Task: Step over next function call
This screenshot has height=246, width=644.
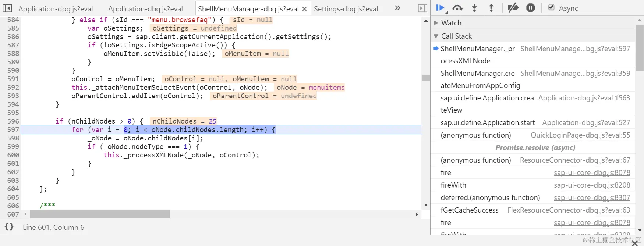Action: click(457, 8)
